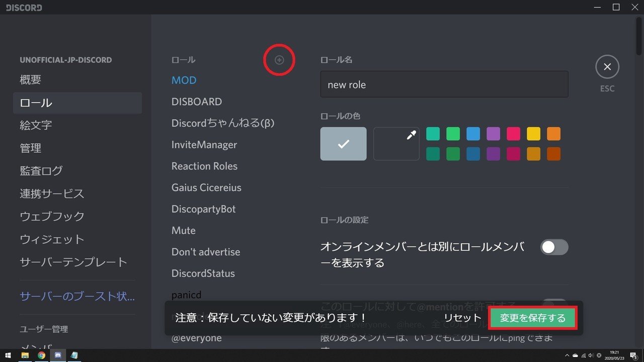The height and width of the screenshot is (362, 644).
Task: Select the Reaction Roles role
Action: pos(204,166)
